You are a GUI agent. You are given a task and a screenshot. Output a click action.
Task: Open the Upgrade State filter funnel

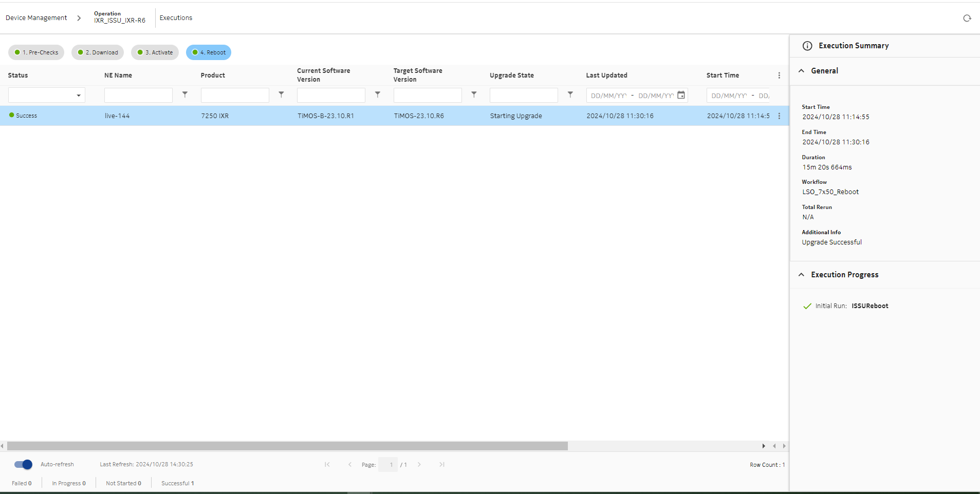point(570,94)
